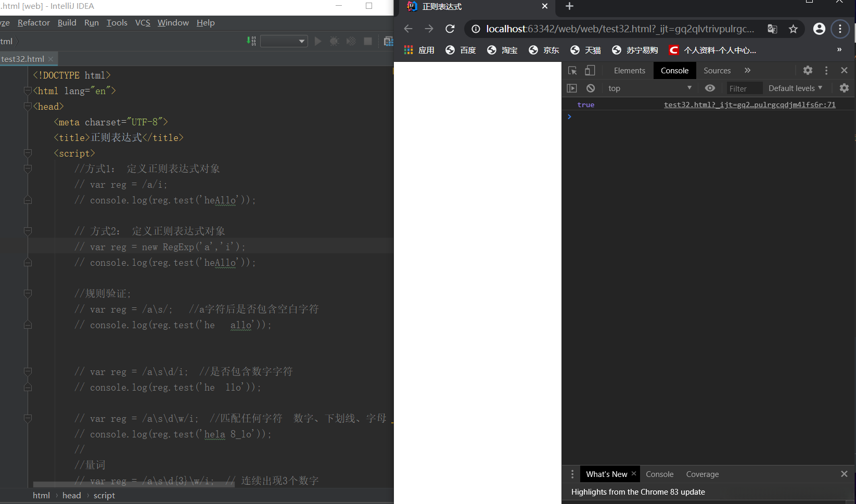Open the test32.html:71 console link

point(749,105)
